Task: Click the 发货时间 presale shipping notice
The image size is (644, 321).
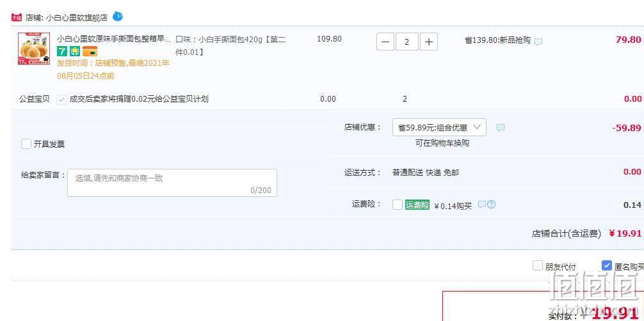Action: coord(113,69)
